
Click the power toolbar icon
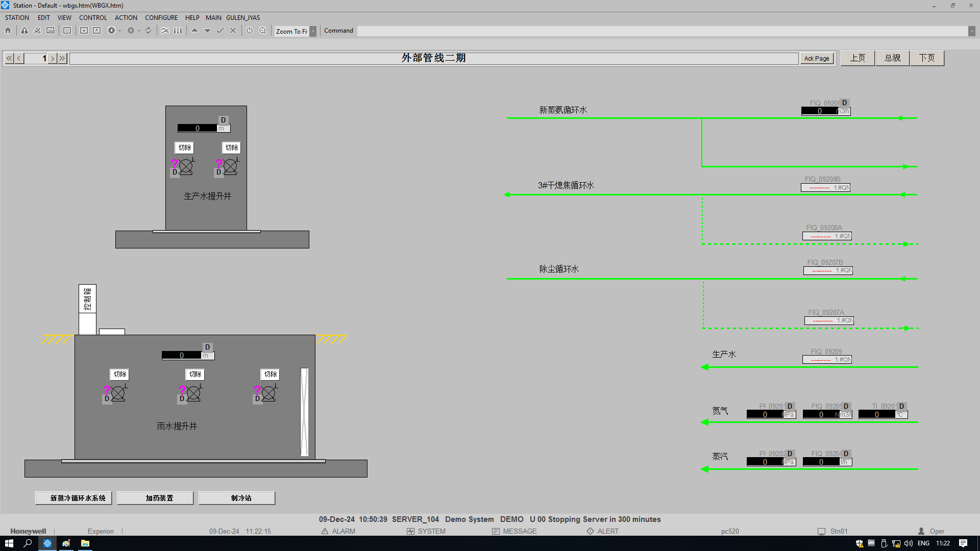pos(250,31)
